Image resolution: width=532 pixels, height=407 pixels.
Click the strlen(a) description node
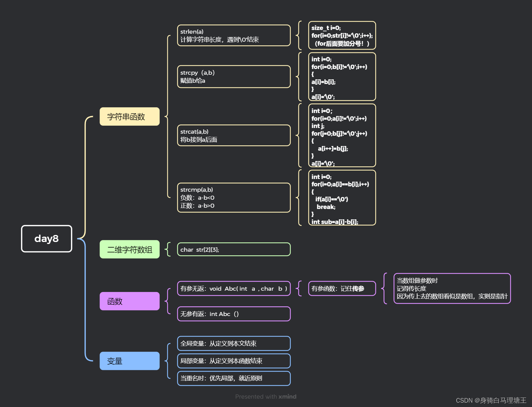coord(234,35)
